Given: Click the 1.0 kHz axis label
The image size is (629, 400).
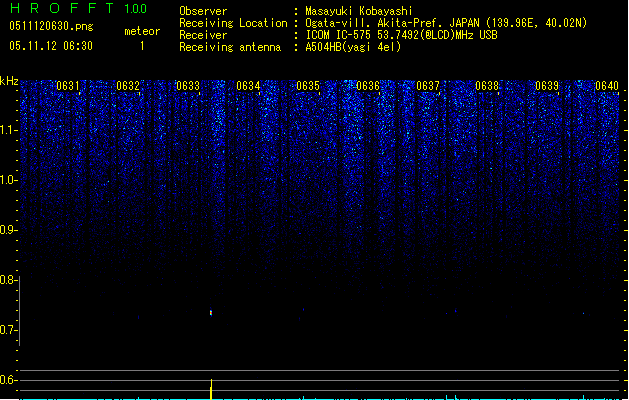Looking at the screenshot, I should pyautogui.click(x=8, y=180).
